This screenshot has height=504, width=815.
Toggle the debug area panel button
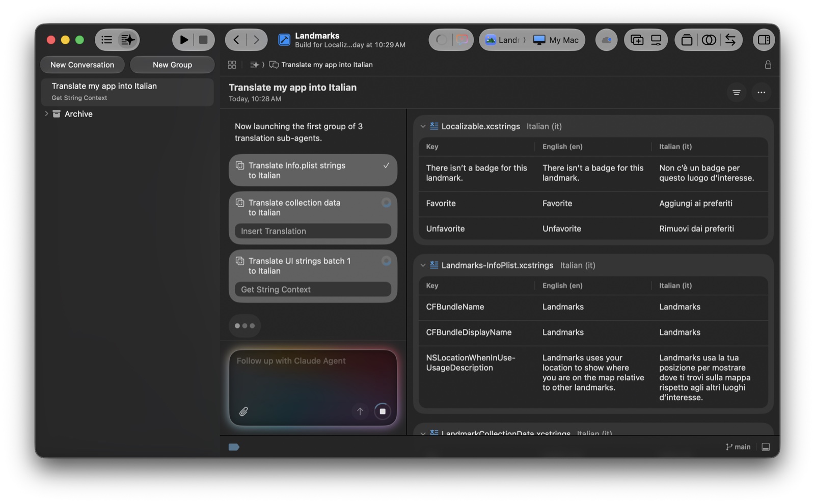766,447
